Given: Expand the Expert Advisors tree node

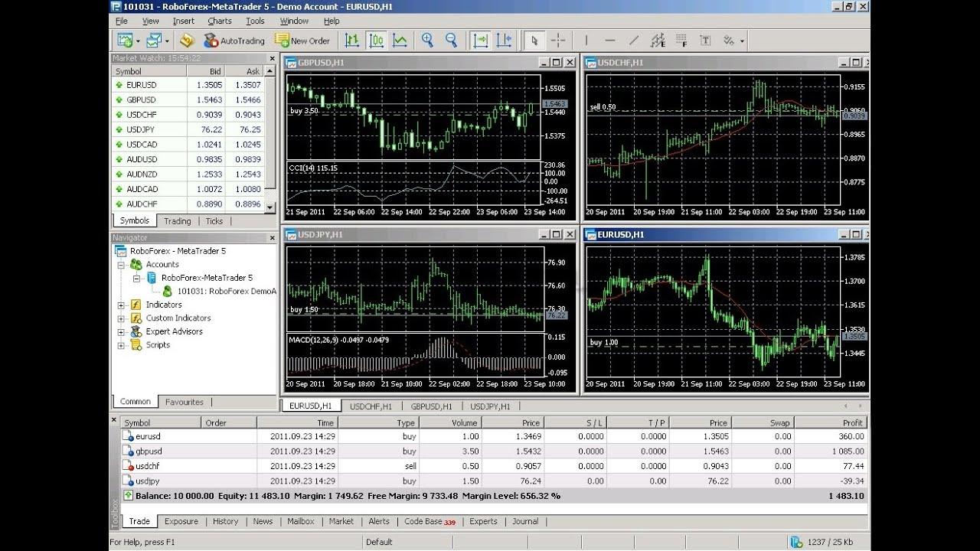Looking at the screenshot, I should pyautogui.click(x=121, y=332).
